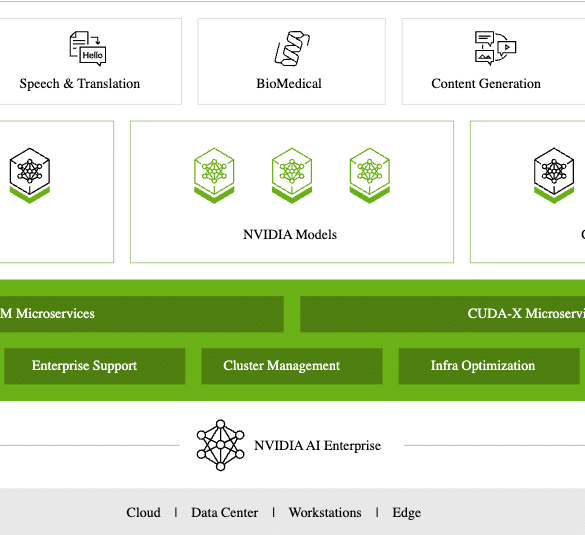Click the Cluster Management block
Viewport: 585px width, 535px height.
[292, 366]
